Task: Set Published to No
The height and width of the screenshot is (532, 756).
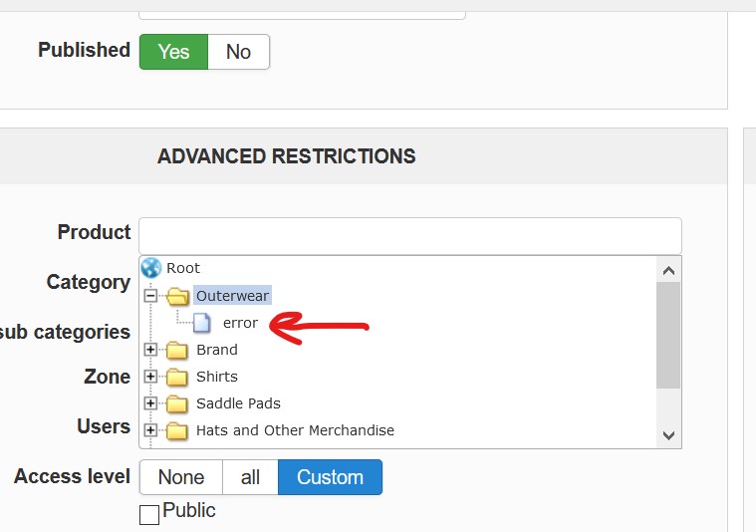Action: (x=238, y=52)
